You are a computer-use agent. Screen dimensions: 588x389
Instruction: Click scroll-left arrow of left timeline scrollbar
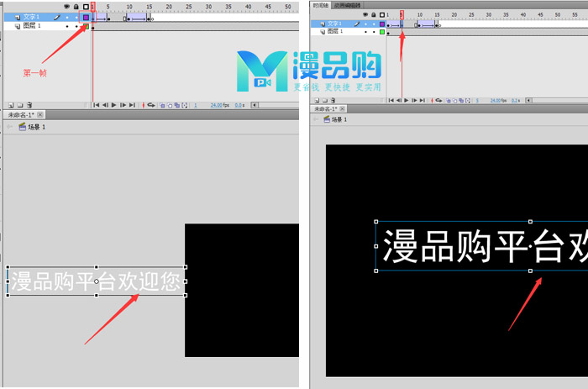point(255,105)
